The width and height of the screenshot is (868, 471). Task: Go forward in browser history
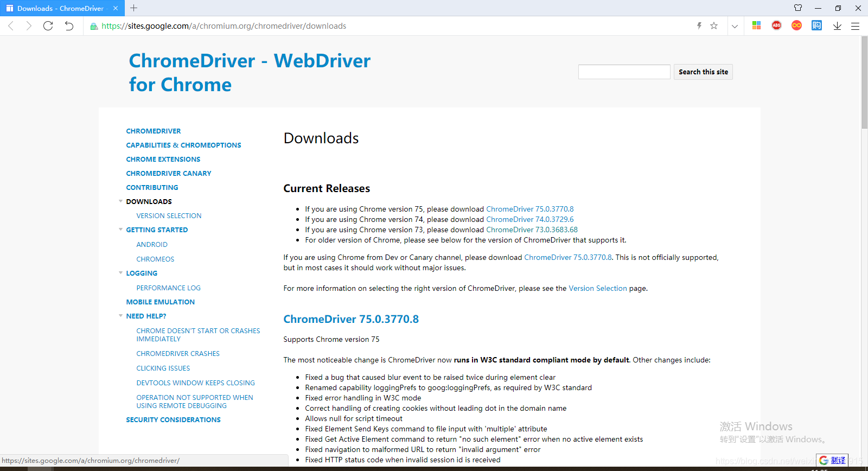point(29,26)
